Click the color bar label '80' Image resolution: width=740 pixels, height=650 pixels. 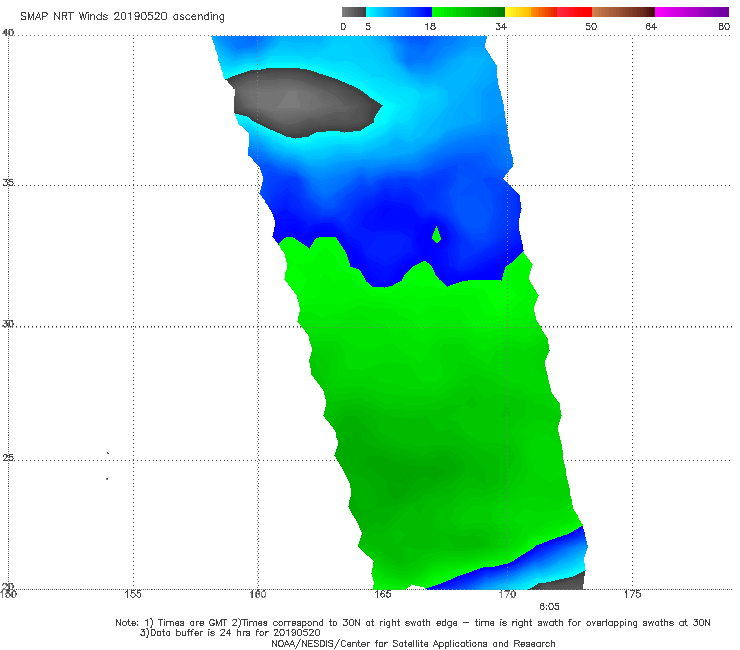tap(724, 26)
